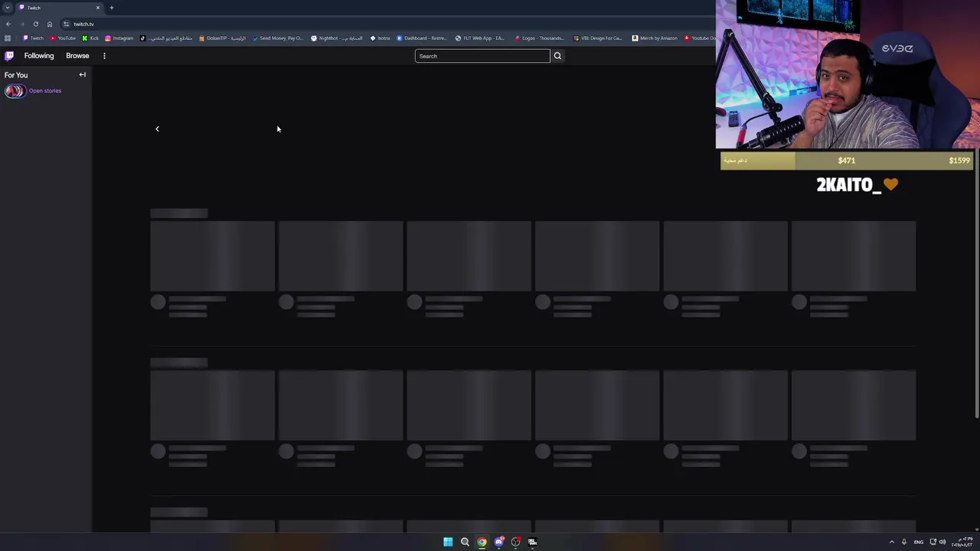Click the magnifier search button
This screenshot has width=980, height=551.
click(x=557, y=56)
